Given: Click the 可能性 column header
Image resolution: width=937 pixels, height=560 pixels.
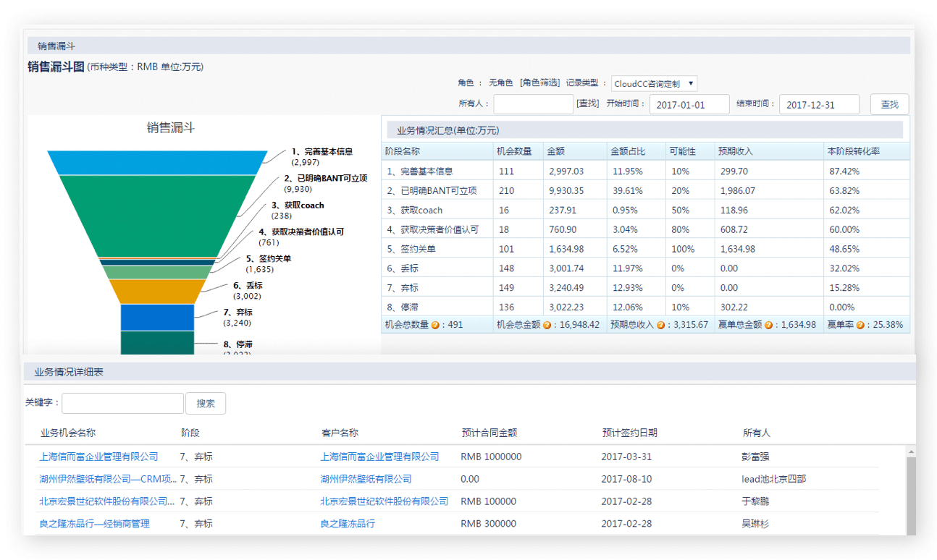Looking at the screenshot, I should (x=682, y=151).
